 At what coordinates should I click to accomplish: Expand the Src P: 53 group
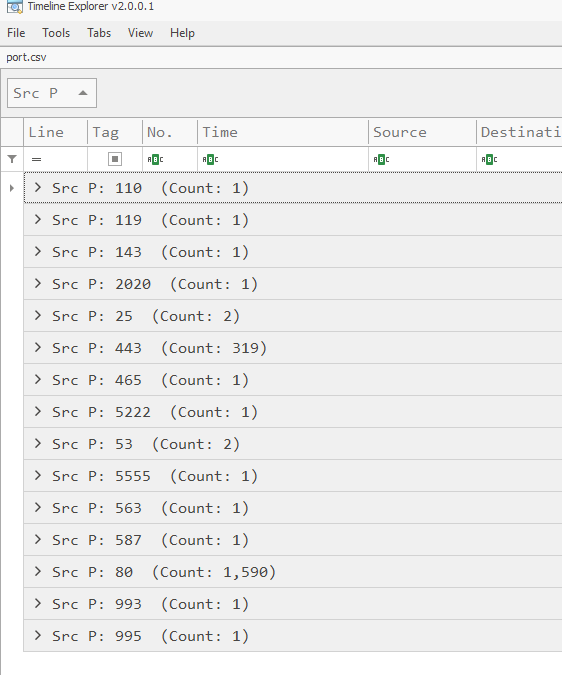pyautogui.click(x=38, y=443)
